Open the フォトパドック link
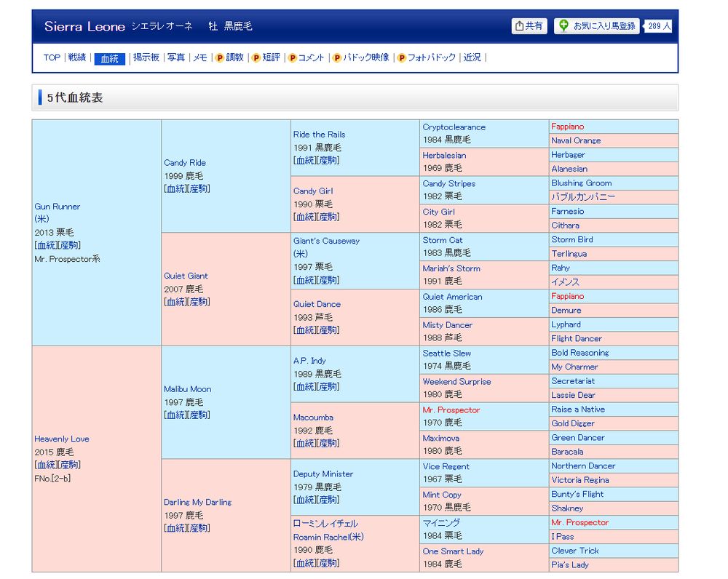728x579 pixels. click(x=432, y=57)
